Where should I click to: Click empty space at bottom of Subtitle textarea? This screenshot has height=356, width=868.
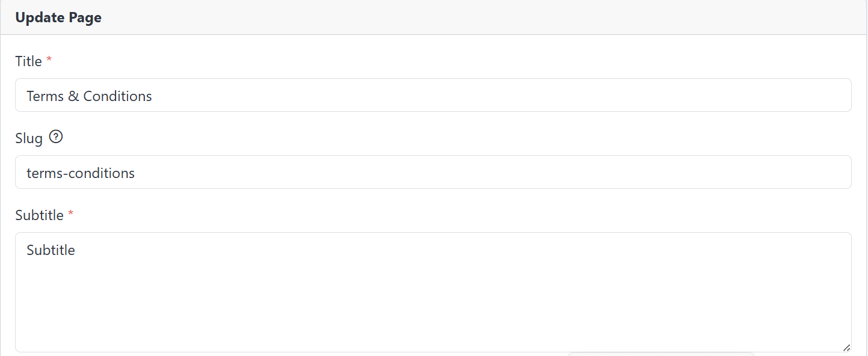(433, 325)
